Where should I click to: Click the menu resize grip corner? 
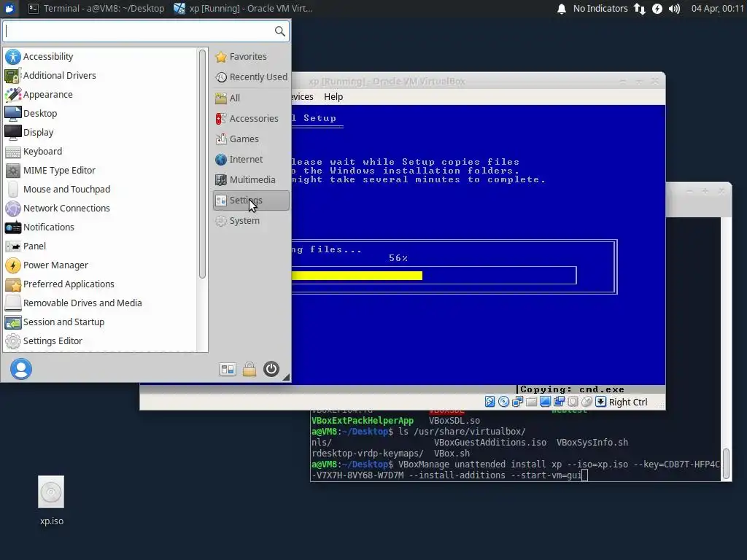286,377
